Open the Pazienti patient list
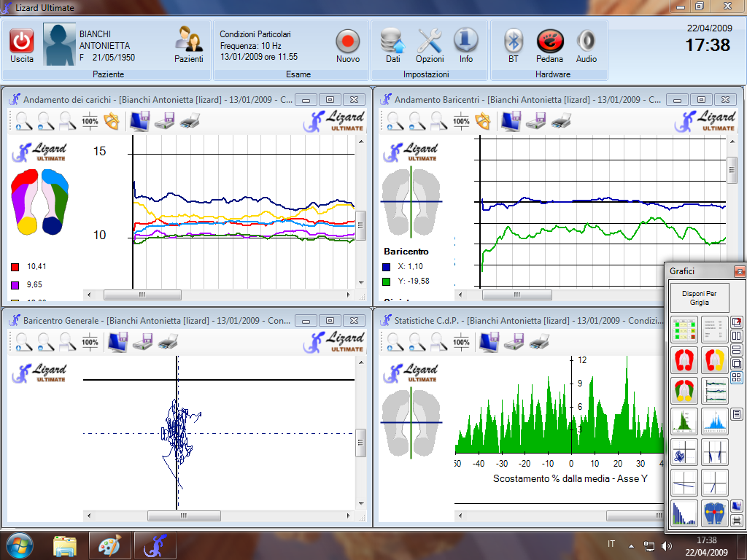The image size is (747, 560). coord(189,41)
